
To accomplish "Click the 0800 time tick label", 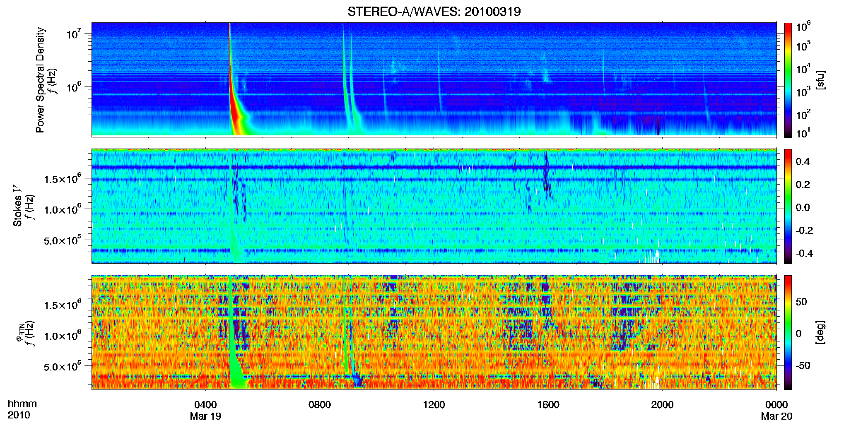I will (x=320, y=404).
